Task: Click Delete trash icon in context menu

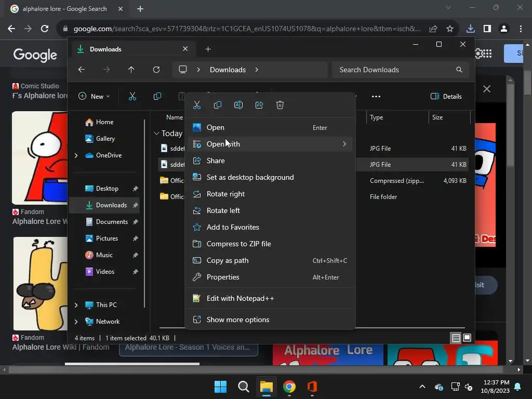Action: click(x=280, y=105)
